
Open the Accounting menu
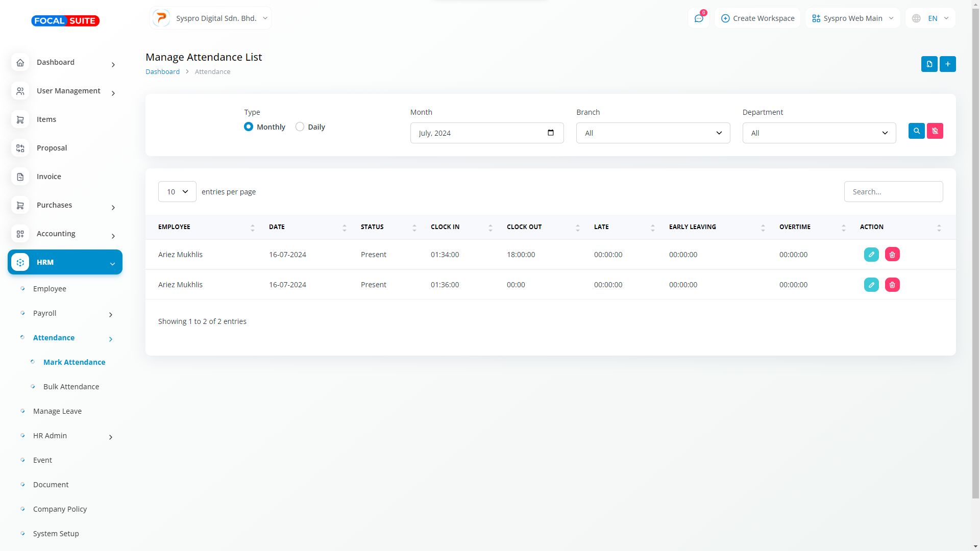[x=65, y=234]
